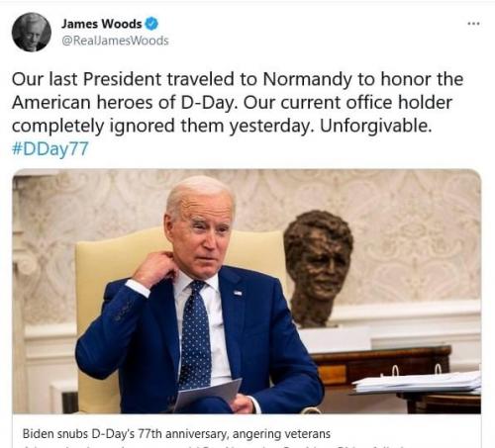This screenshot has height=448, width=495.
Task: Click the blue verified checkmark badge
Action: (x=151, y=24)
